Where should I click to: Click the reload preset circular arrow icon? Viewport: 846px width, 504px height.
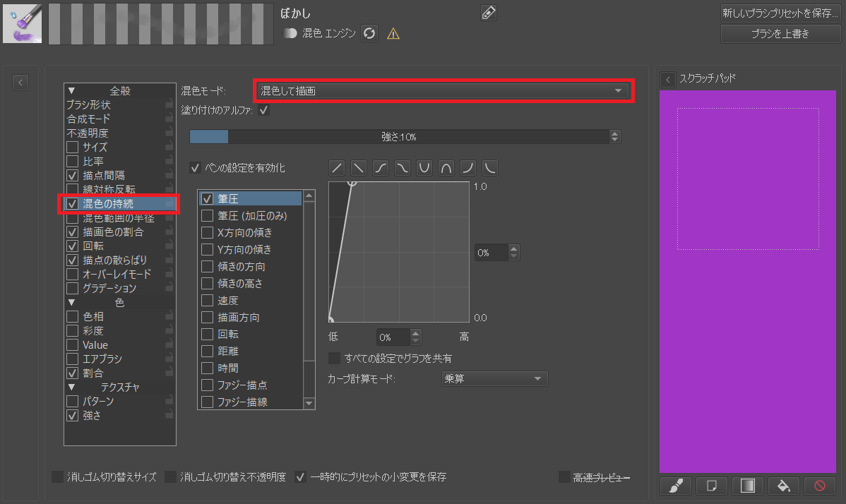(369, 33)
